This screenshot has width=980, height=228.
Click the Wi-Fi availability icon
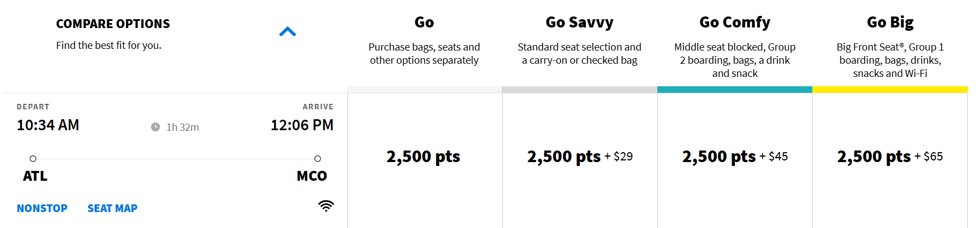pos(326,206)
